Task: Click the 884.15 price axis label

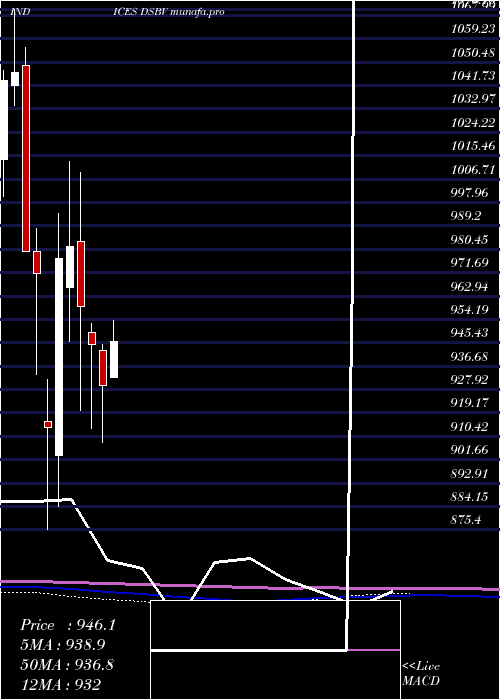Action: 470,496
